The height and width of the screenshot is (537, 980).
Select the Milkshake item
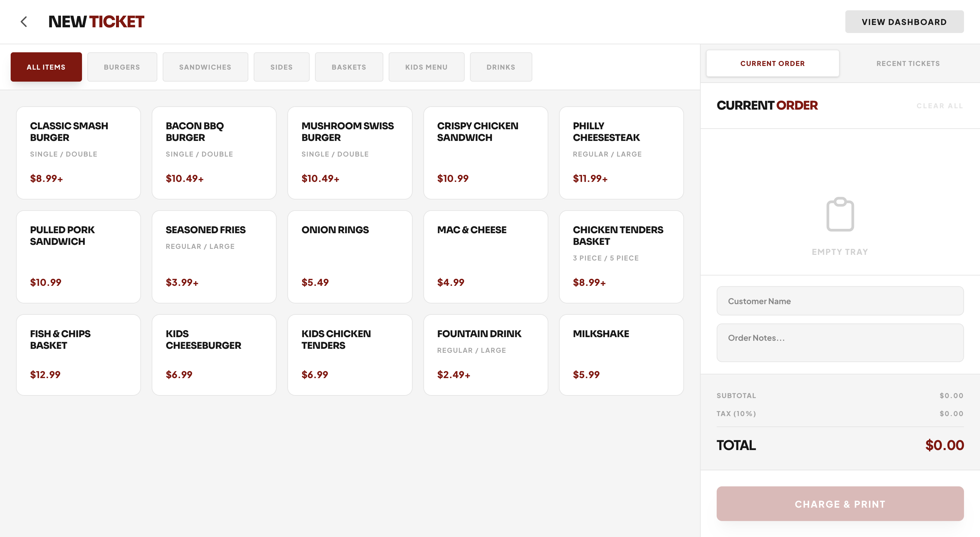click(x=621, y=354)
